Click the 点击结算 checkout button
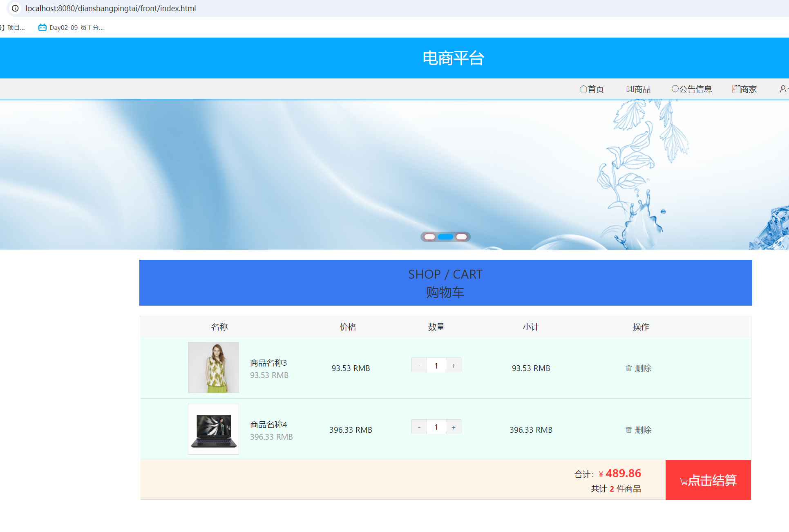Image resolution: width=789 pixels, height=532 pixels. (708, 480)
